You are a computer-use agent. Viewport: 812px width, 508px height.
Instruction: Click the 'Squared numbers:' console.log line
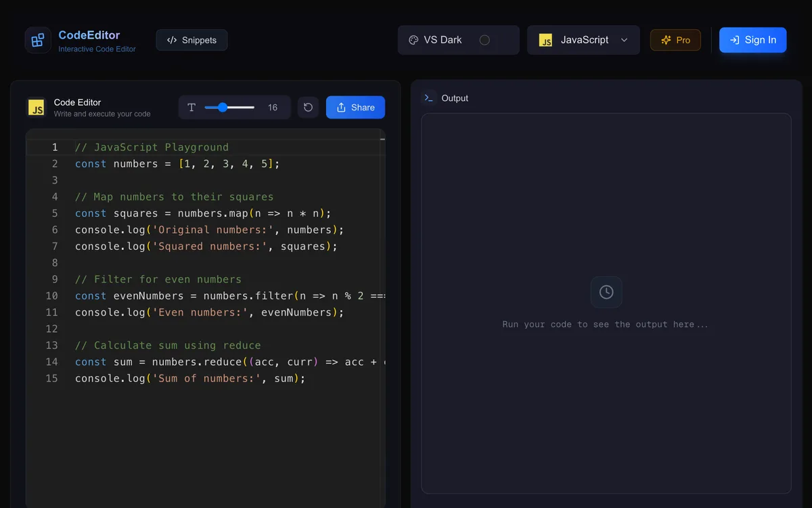click(206, 247)
